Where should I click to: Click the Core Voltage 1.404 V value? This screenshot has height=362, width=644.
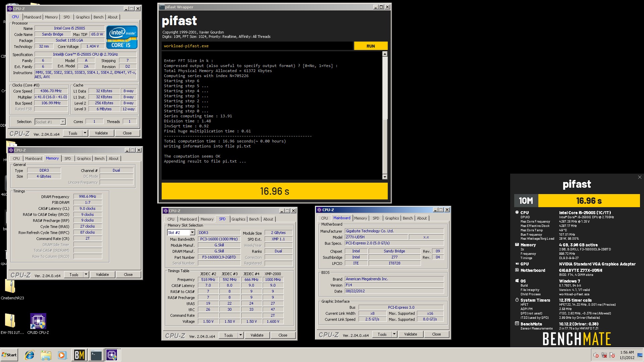click(x=93, y=47)
